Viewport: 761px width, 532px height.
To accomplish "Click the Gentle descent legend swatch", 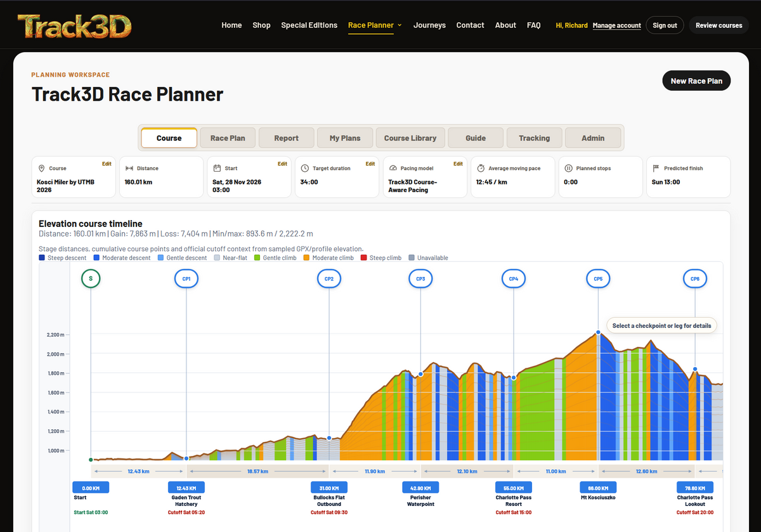I will (x=160, y=258).
